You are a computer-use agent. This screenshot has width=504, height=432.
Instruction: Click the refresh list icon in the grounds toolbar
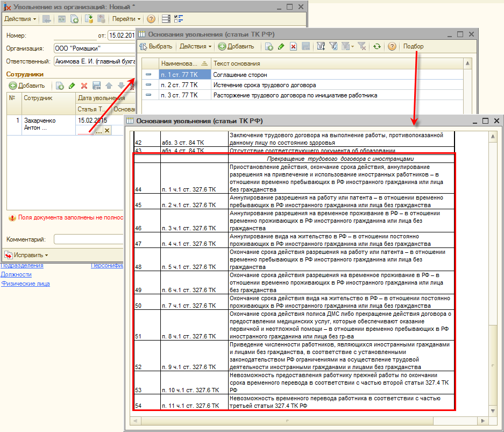(377, 47)
